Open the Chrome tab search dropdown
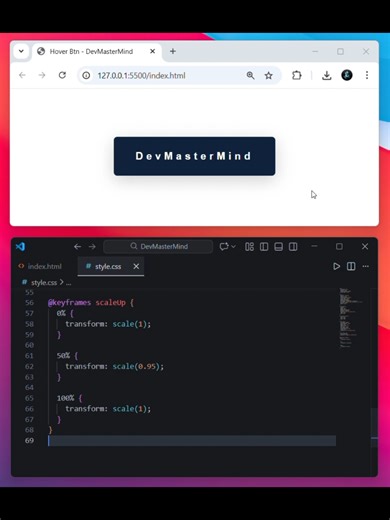This screenshot has width=390, height=520. 21,51
